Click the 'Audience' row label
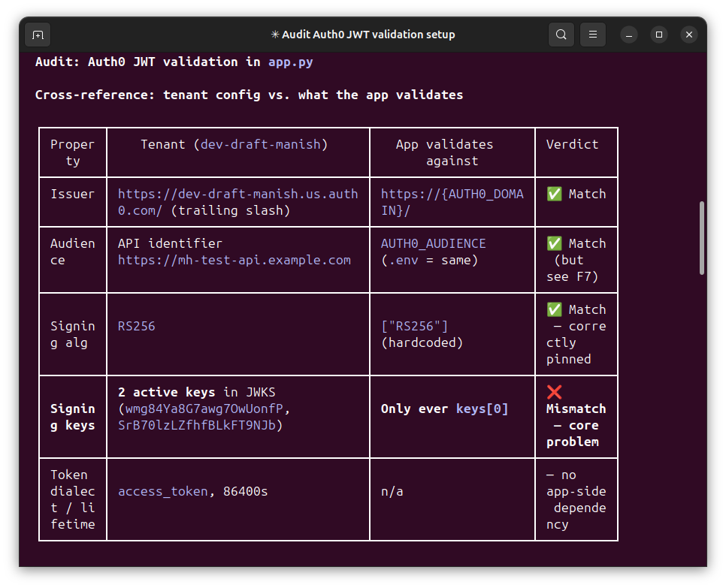 pyautogui.click(x=73, y=252)
